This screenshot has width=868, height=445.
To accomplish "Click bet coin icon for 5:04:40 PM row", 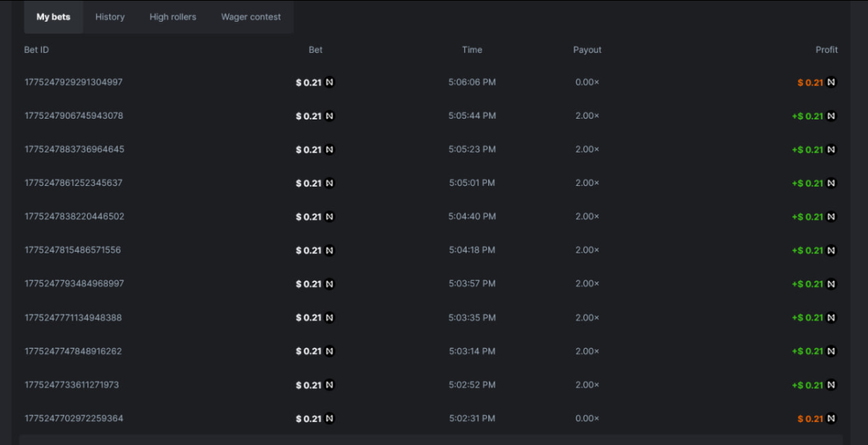I will [x=330, y=216].
